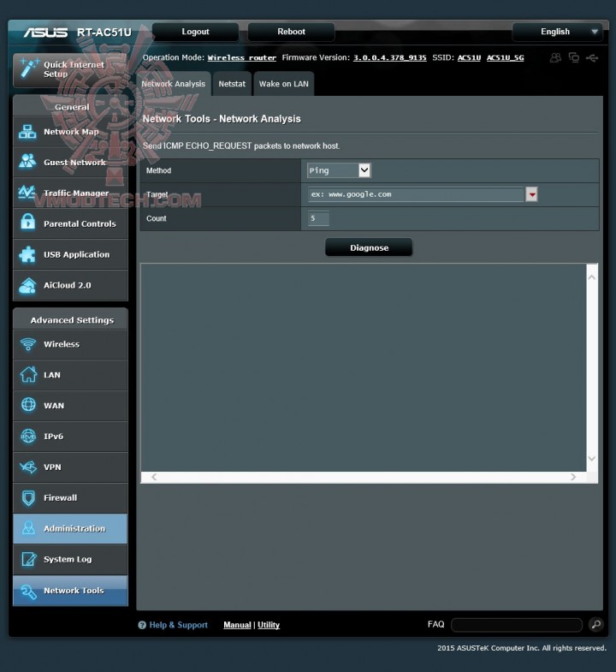Viewport: 616px width, 672px height.
Task: Click the output scrollbar right arrow
Action: click(x=573, y=477)
